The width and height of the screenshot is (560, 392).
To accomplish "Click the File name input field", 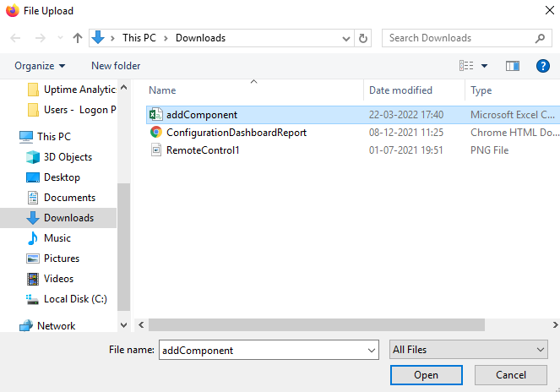I will click(269, 350).
